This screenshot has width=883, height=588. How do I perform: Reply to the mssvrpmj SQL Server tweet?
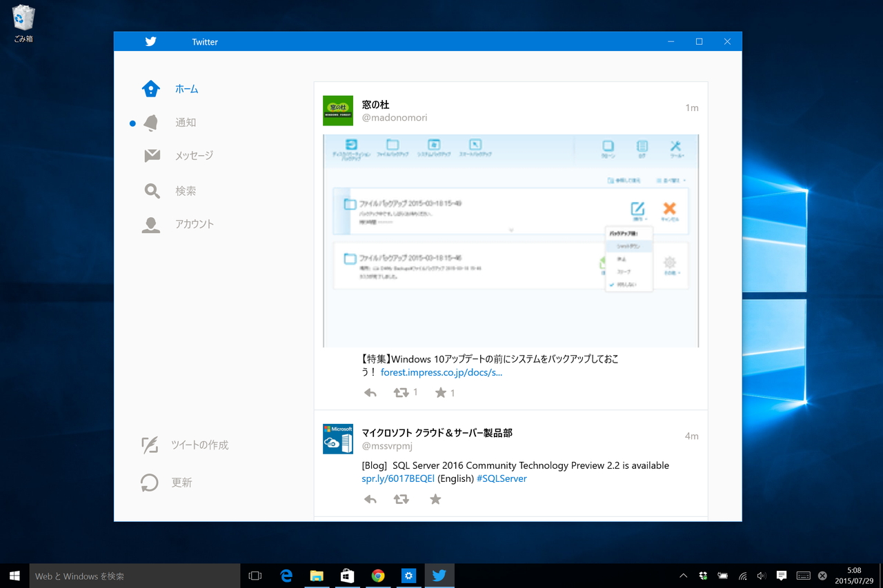tap(370, 499)
